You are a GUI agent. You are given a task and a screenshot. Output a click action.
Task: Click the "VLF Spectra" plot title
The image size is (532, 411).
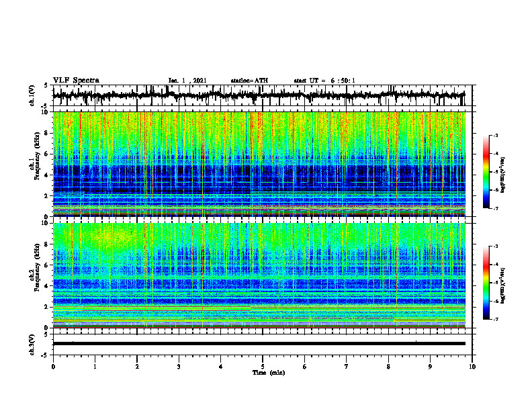coord(76,81)
